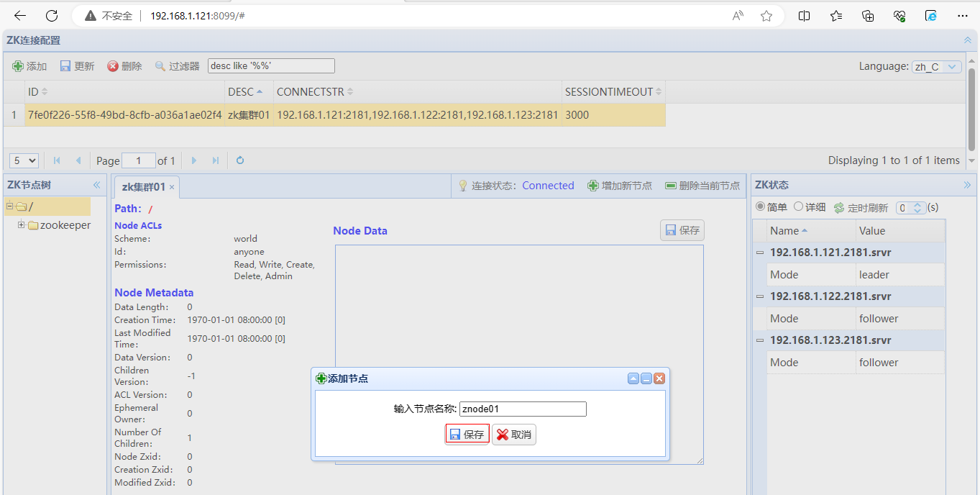Image resolution: width=980 pixels, height=495 pixels.
Task: Select the Detailed status radio button
Action: click(798, 207)
